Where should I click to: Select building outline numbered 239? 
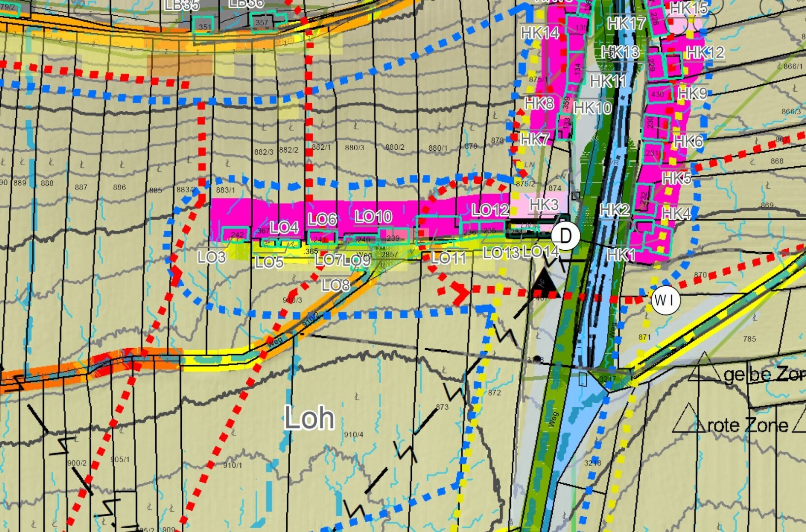click(x=393, y=237)
